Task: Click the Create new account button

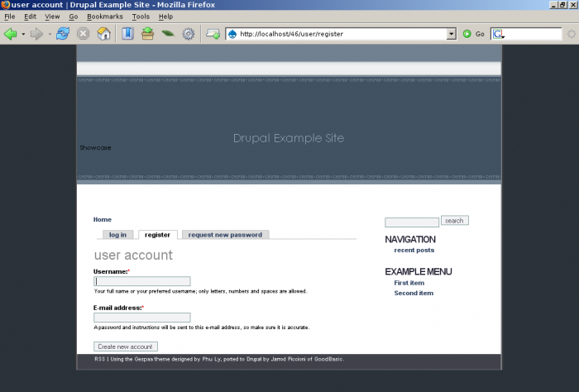Action: coord(126,347)
